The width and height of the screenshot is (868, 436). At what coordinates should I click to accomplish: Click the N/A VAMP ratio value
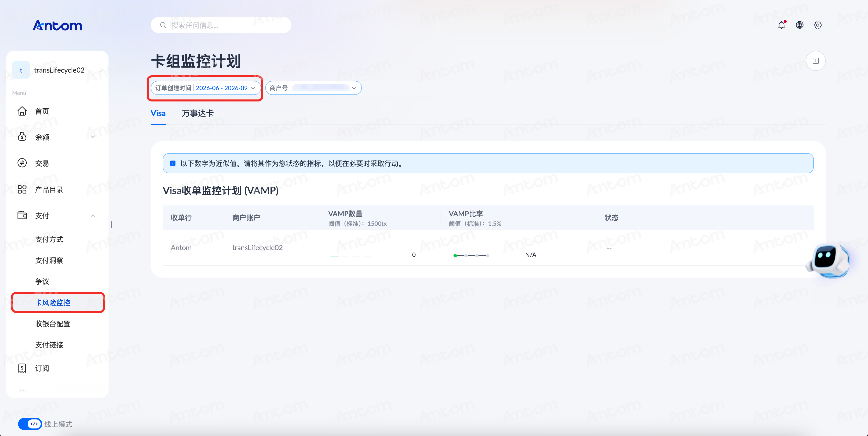coord(531,255)
